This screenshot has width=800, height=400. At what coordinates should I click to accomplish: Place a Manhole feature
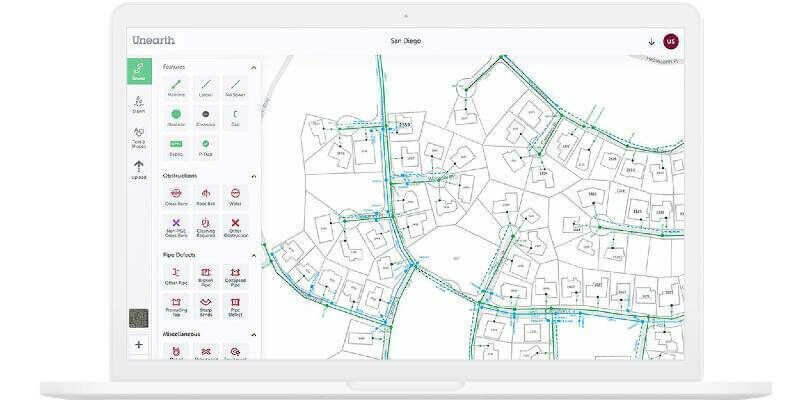pos(176,118)
